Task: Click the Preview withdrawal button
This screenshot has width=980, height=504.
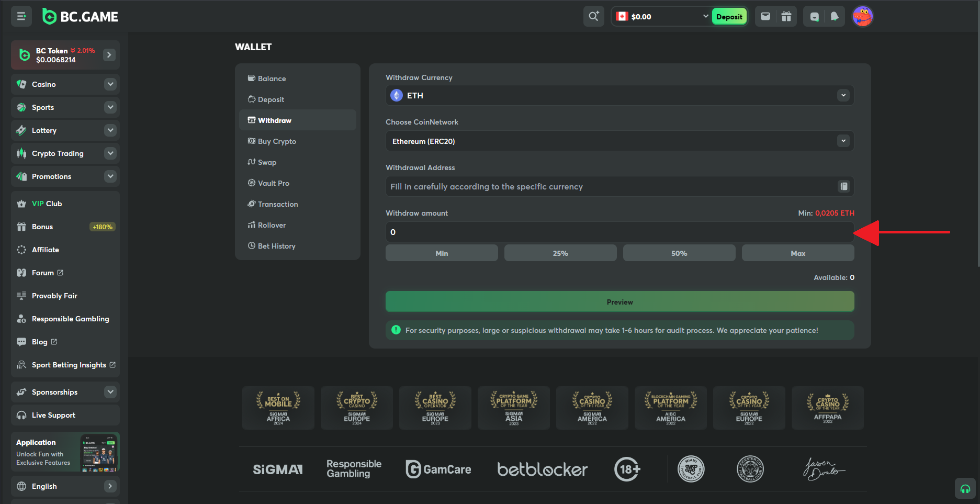Action: [620, 302]
